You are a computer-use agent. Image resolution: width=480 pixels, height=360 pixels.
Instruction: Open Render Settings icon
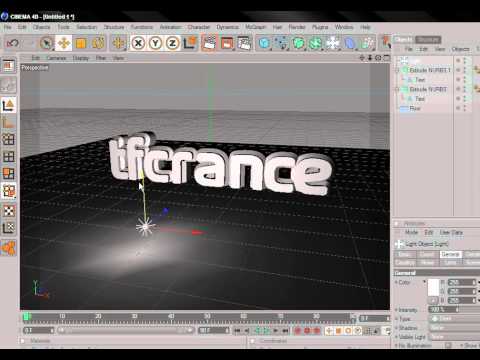[x=244, y=43]
